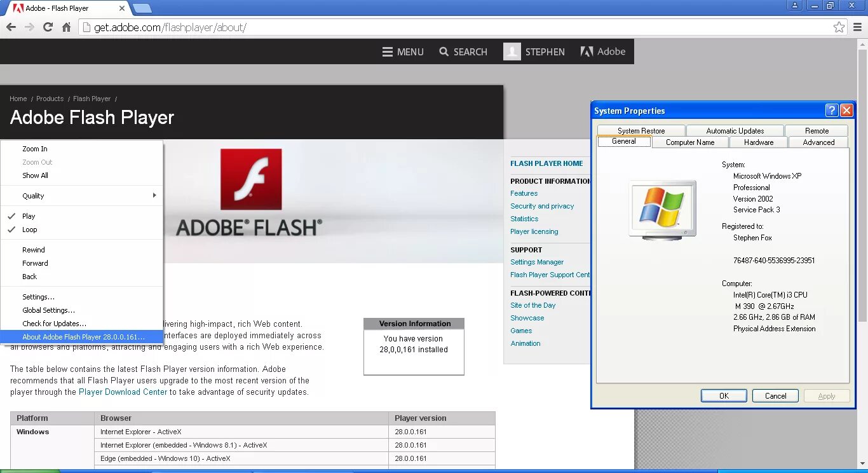
Task: Toggle the Loop option in context menu
Action: [x=82, y=230]
